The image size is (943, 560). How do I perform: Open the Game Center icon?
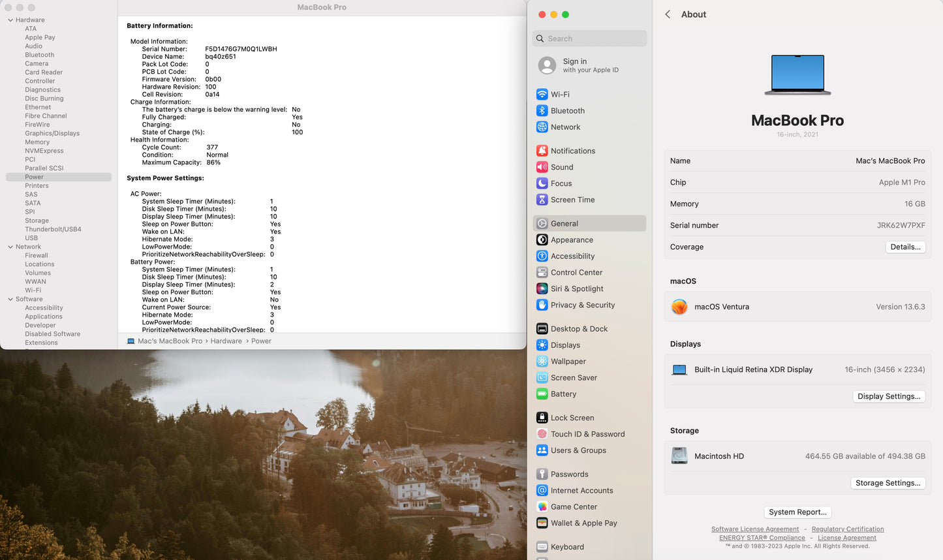tap(542, 506)
